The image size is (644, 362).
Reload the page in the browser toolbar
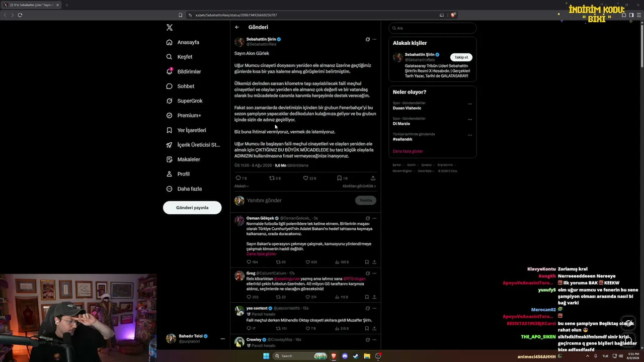[20, 15]
